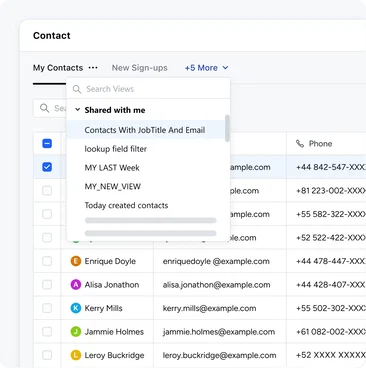This screenshot has width=366, height=368.
Task: Open the Alisa Jonathon contact name
Action: [x=112, y=285]
